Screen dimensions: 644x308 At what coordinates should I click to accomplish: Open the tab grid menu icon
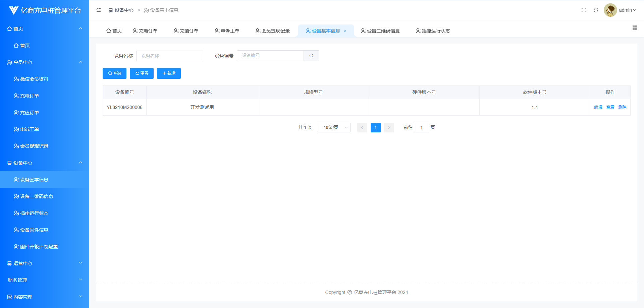(x=635, y=28)
